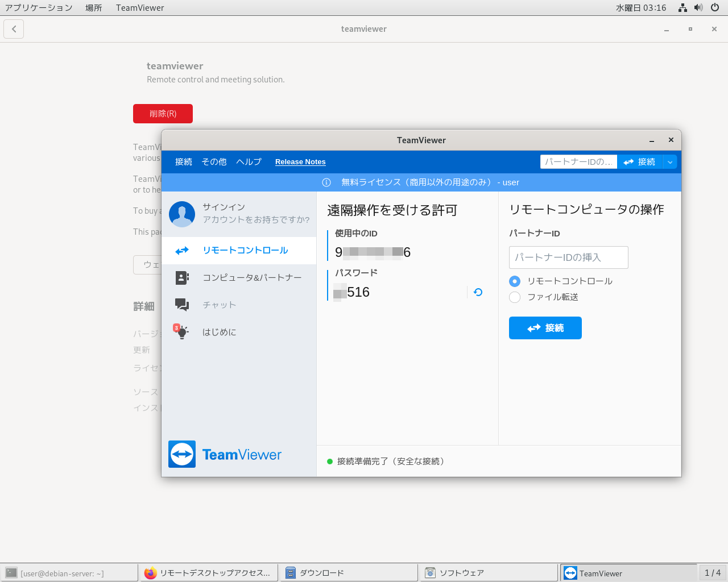This screenshot has height=582, width=728.
Task: Open the アプリケーション menu
Action: pos(39,7)
